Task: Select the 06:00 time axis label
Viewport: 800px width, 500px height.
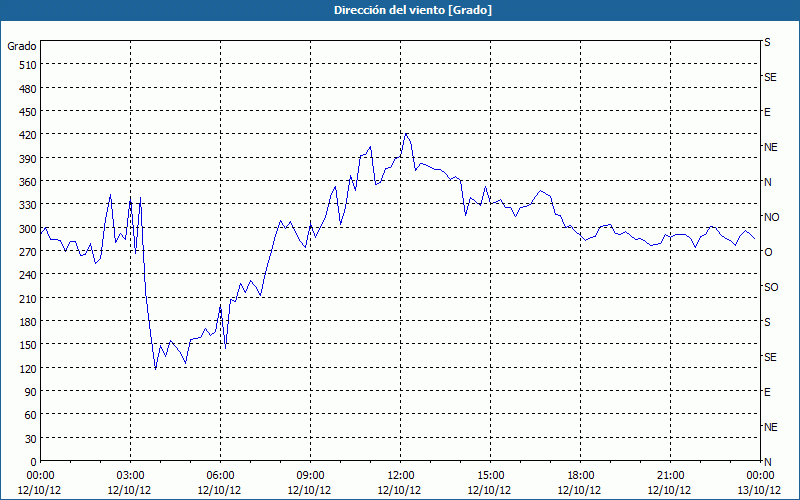Action: (x=220, y=476)
